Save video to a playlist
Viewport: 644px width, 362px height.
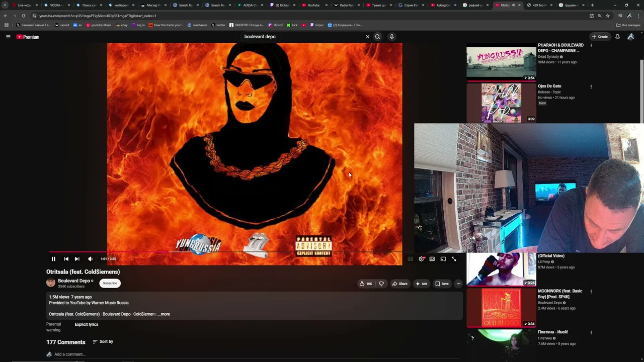[x=442, y=284]
